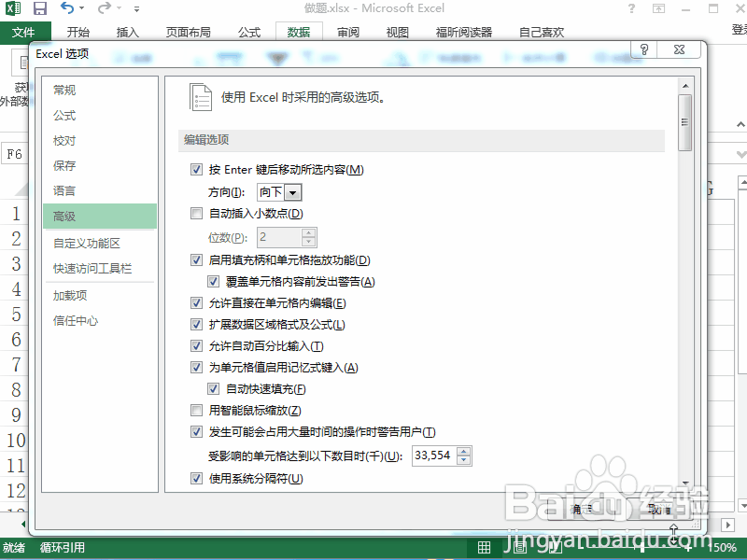Enable 自动插入小数点 checkbox
The width and height of the screenshot is (747, 560).
pyautogui.click(x=196, y=214)
